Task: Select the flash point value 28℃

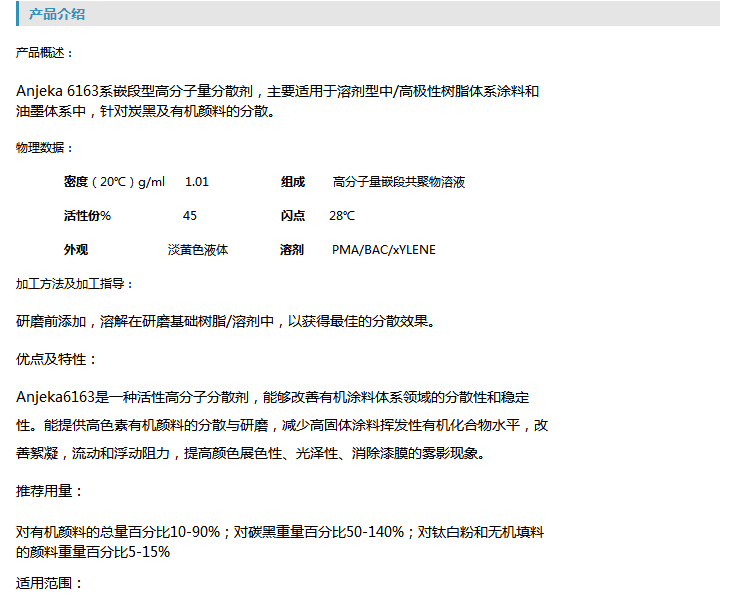Action: pos(342,216)
